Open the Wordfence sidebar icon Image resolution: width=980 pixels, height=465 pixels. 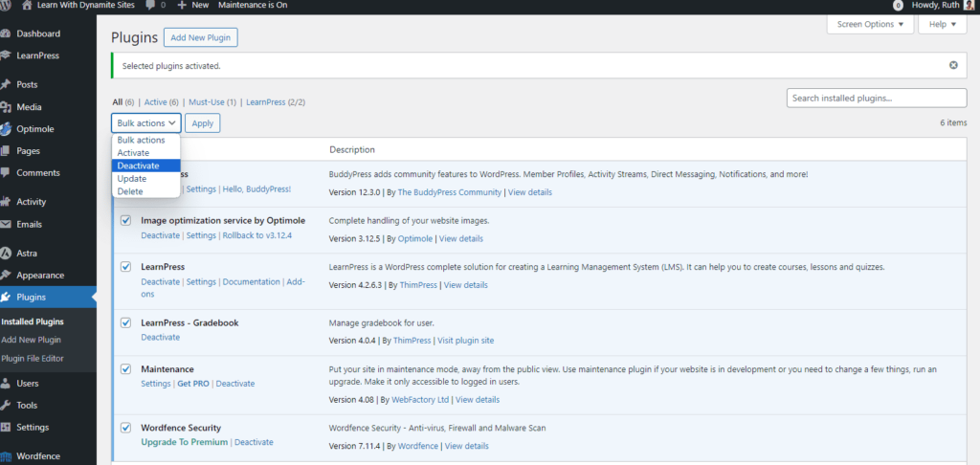click(x=7, y=456)
